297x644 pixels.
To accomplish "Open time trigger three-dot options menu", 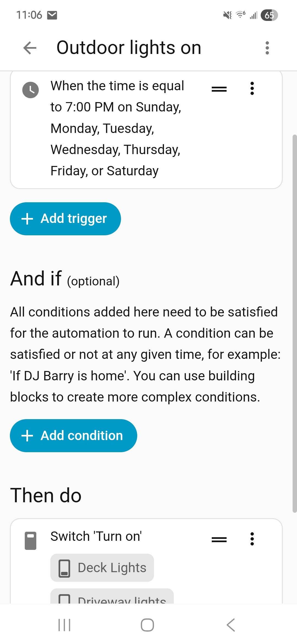I will pos(252,89).
